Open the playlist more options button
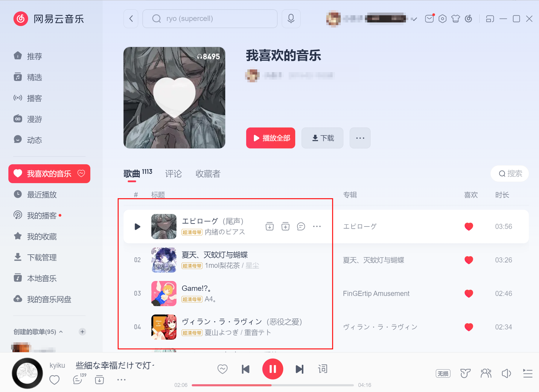This screenshot has height=392, width=539. click(x=360, y=138)
